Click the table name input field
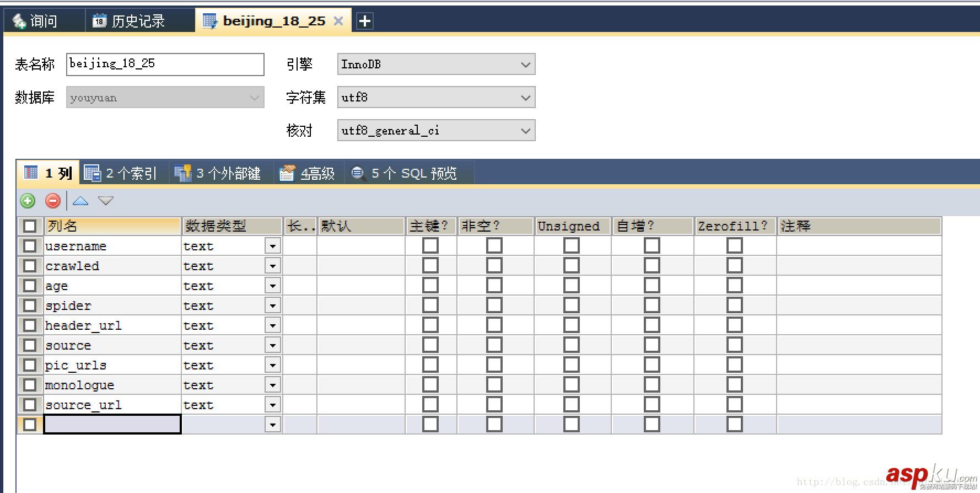Image resolution: width=980 pixels, height=493 pixels. (165, 65)
